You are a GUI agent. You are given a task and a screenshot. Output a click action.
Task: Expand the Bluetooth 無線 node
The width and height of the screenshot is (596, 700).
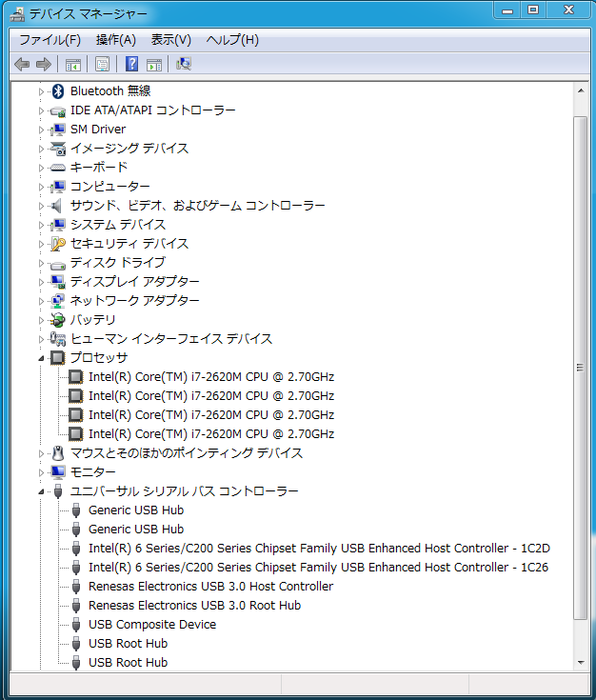[41, 92]
